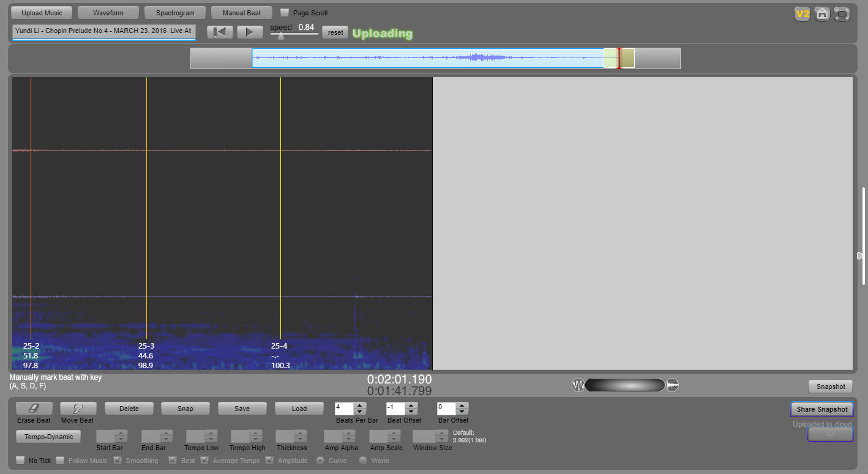Viewport: 868px width, 474px height.
Task: Enable the Page Scroll checkbox
Action: [285, 12]
